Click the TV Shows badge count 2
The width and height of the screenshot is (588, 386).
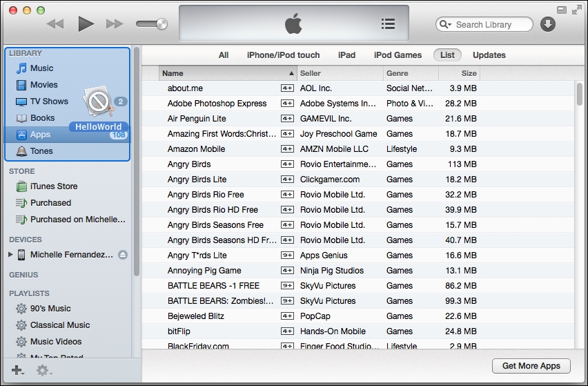tap(121, 102)
